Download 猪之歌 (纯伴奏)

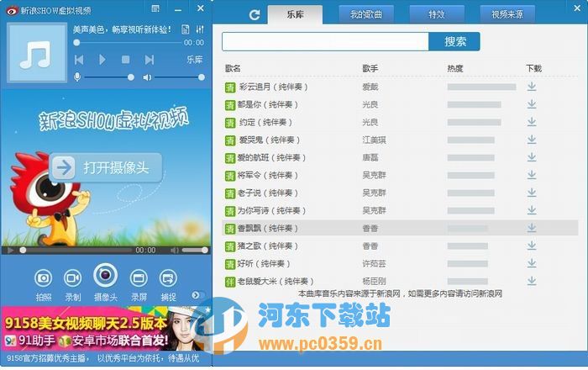532,246
